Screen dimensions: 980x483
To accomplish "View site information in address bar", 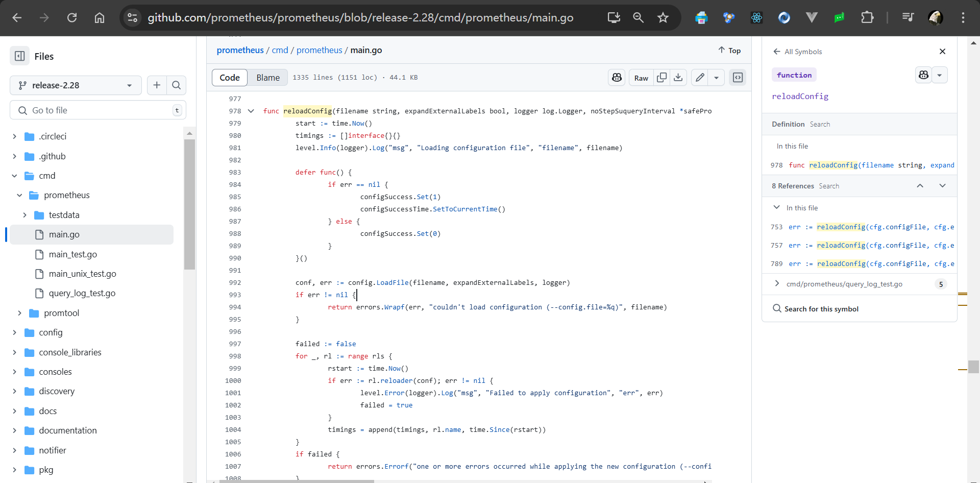I will click(132, 18).
